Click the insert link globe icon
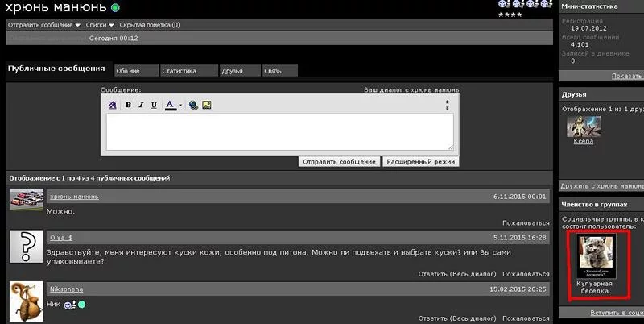Viewport: 644px width, 324px height. pyautogui.click(x=193, y=105)
